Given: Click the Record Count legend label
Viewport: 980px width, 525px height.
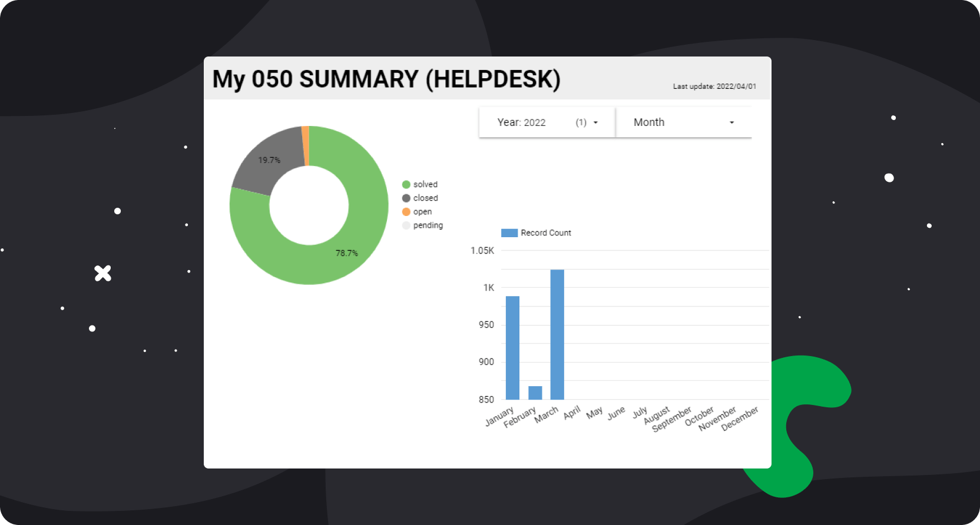Looking at the screenshot, I should pos(545,233).
